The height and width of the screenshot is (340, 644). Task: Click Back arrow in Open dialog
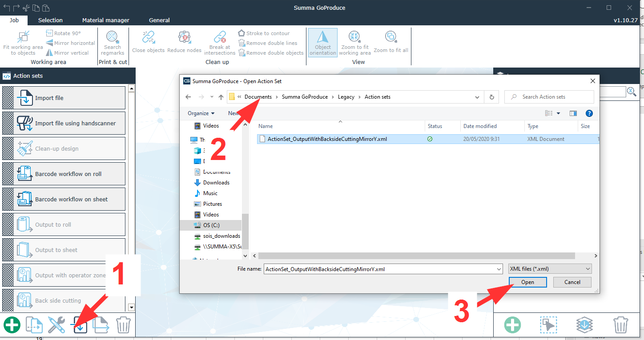point(188,97)
